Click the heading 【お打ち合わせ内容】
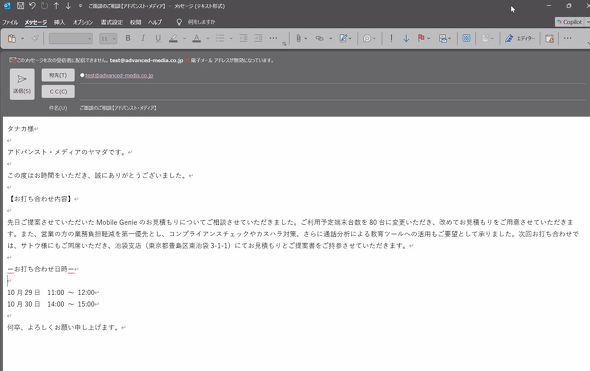590x371 pixels. [x=40, y=199]
